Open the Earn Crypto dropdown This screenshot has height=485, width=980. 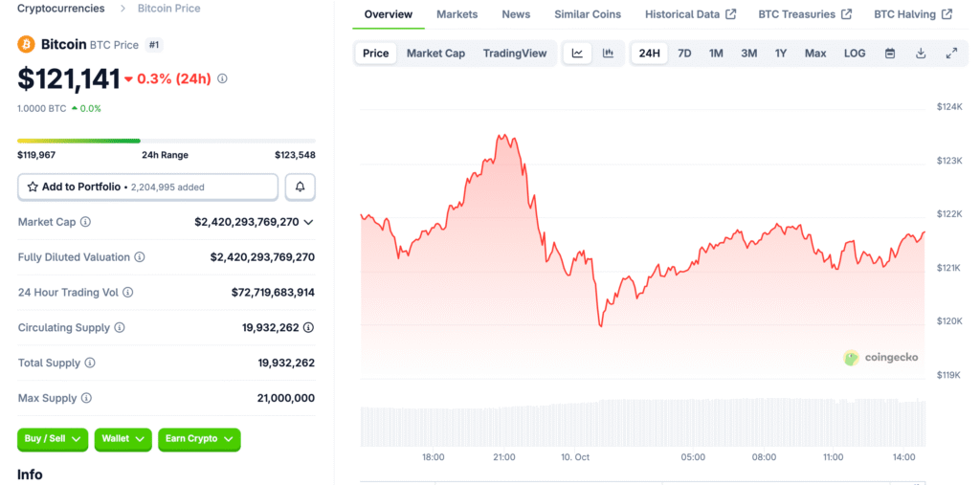click(x=199, y=439)
